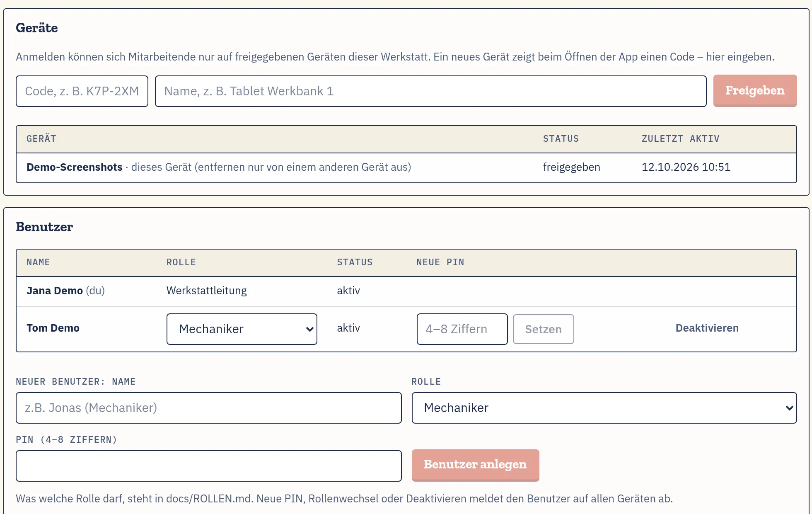This screenshot has height=514, width=812.
Task: Click the Freigeben button
Action: pyautogui.click(x=755, y=91)
